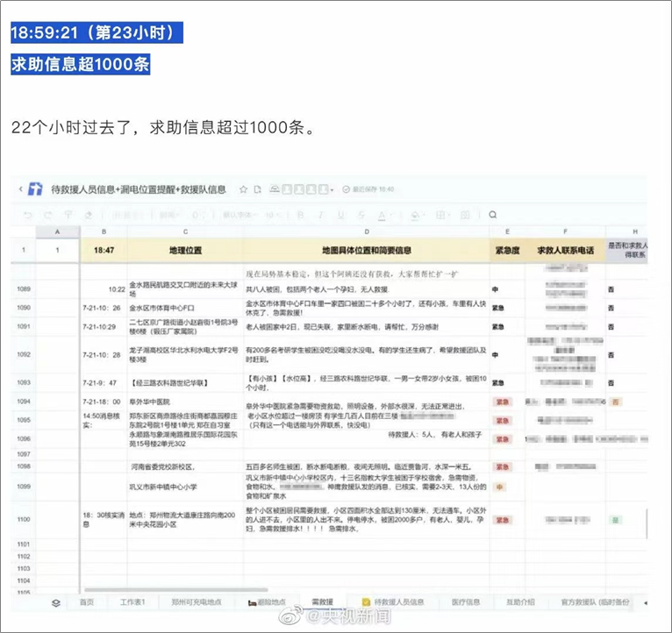Star the document with the favorite icon
This screenshot has height=633, width=672.
click(x=243, y=189)
